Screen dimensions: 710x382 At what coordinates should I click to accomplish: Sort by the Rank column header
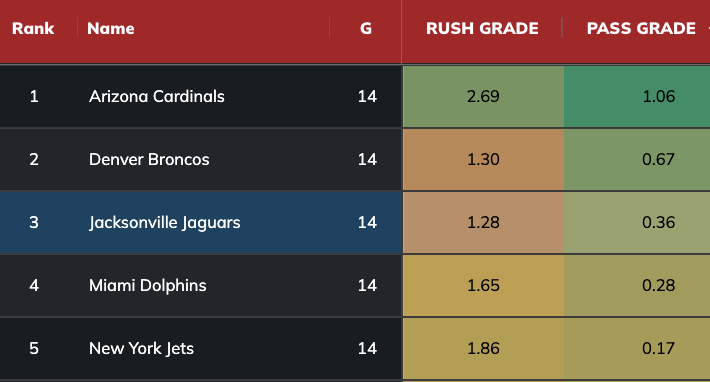[x=33, y=29]
